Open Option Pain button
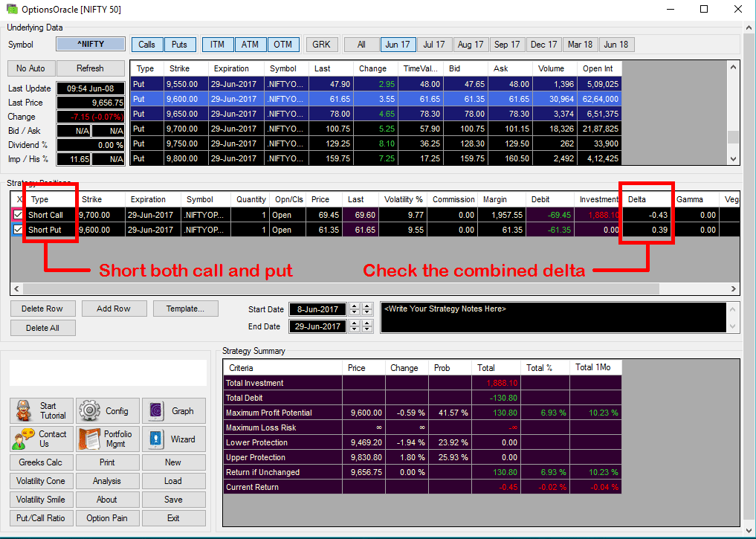The image size is (756, 539). (x=108, y=518)
